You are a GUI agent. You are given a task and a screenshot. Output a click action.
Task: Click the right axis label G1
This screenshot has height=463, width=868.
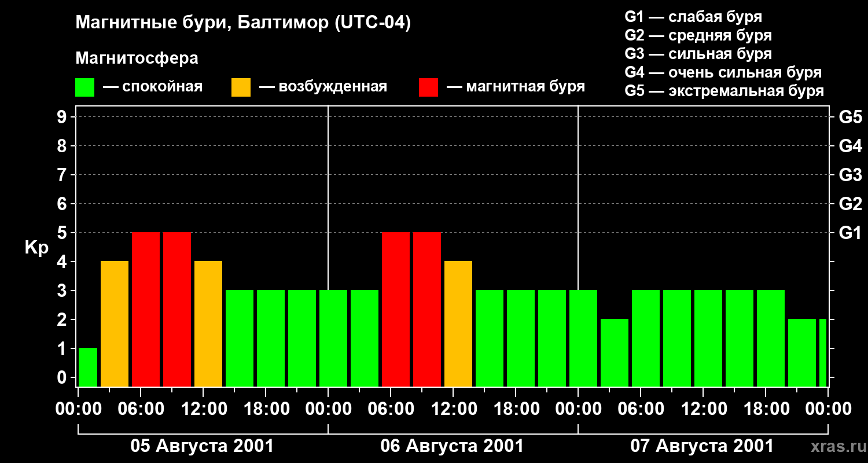click(x=850, y=233)
